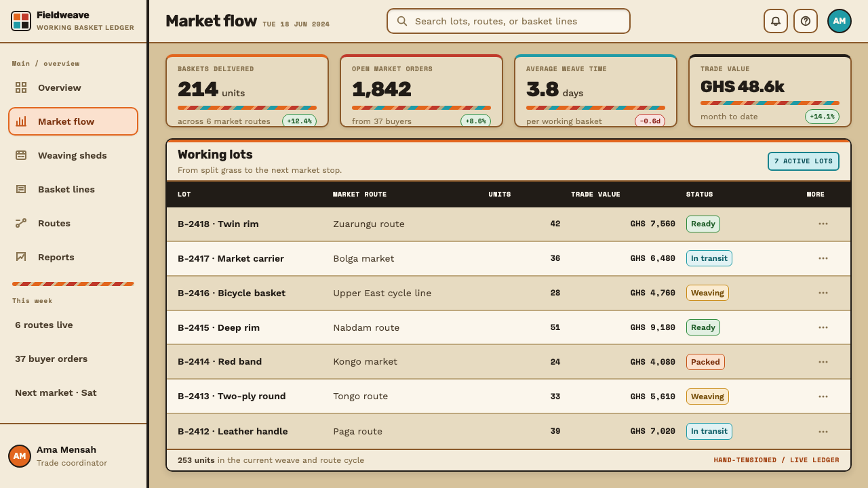Click the Weaving sheds sidebar icon
This screenshot has width=868, height=488.
(x=21, y=155)
